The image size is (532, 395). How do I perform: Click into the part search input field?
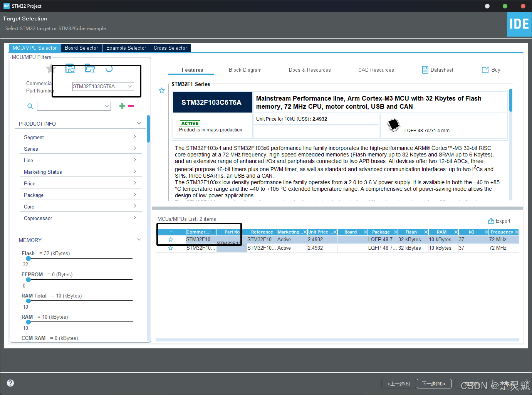(70, 106)
